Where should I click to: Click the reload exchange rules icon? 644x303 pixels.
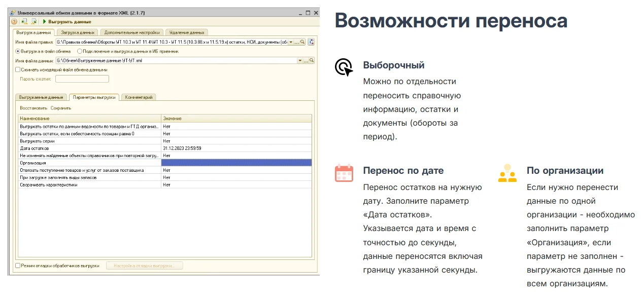(x=312, y=42)
